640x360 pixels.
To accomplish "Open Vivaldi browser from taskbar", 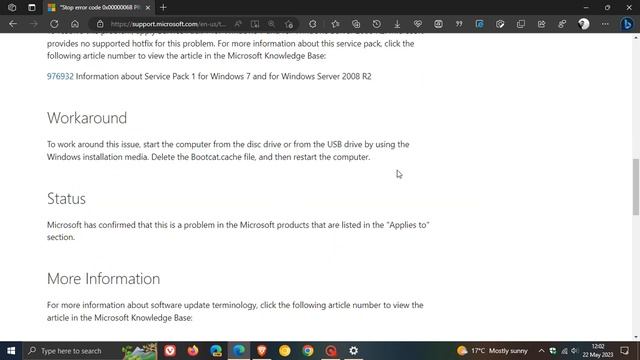I will [x=170, y=351].
